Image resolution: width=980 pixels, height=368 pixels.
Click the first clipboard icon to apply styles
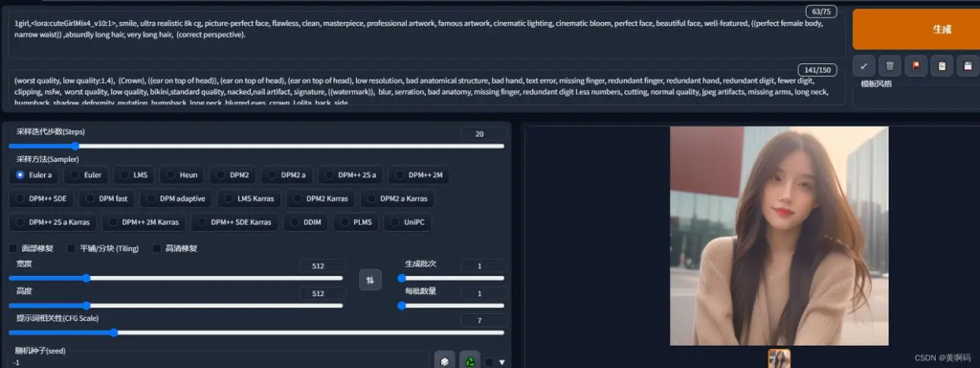pyautogui.click(x=942, y=66)
